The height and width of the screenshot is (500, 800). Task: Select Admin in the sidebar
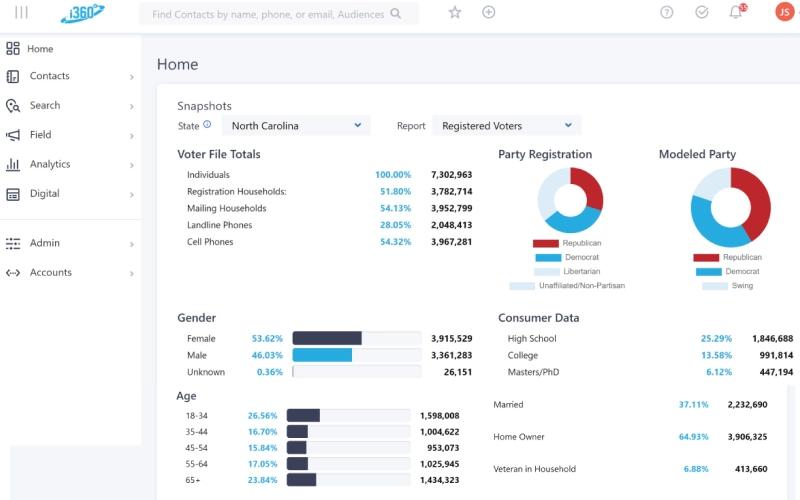(44, 243)
